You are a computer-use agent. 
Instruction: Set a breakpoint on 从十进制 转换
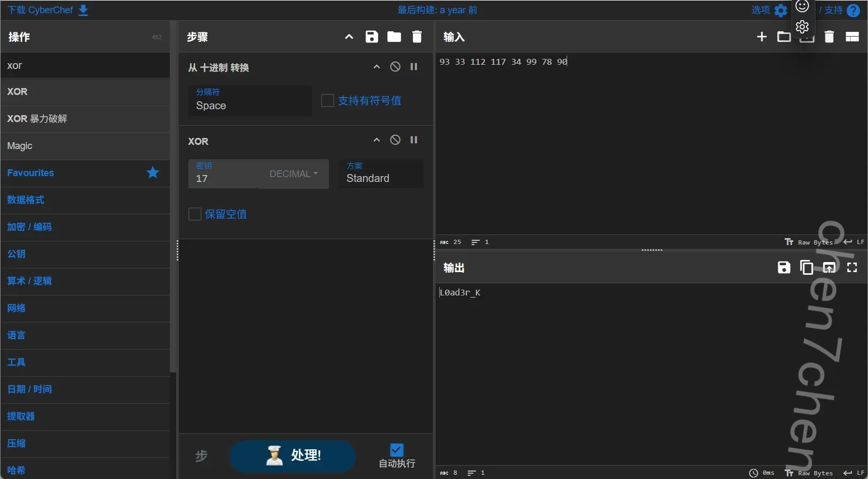click(414, 67)
